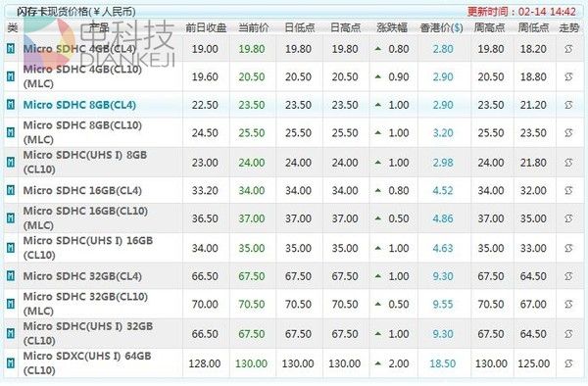
Task: Click the category icon beside Micro SDHC(UHS I) 16GB
Action: coord(11,248)
